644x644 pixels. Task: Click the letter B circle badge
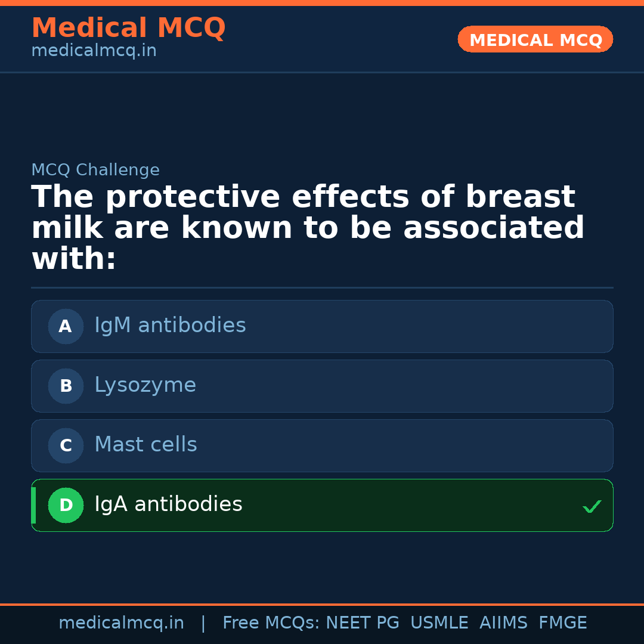[66, 386]
